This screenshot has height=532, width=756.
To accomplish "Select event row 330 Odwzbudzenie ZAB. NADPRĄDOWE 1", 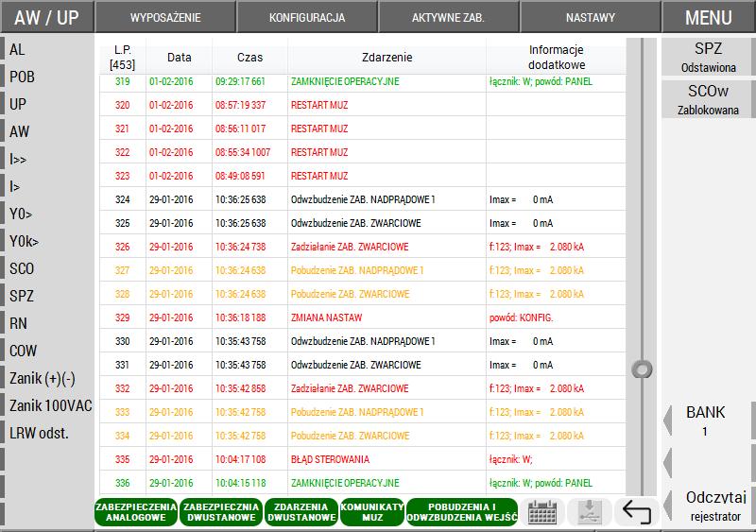I will [x=363, y=341].
